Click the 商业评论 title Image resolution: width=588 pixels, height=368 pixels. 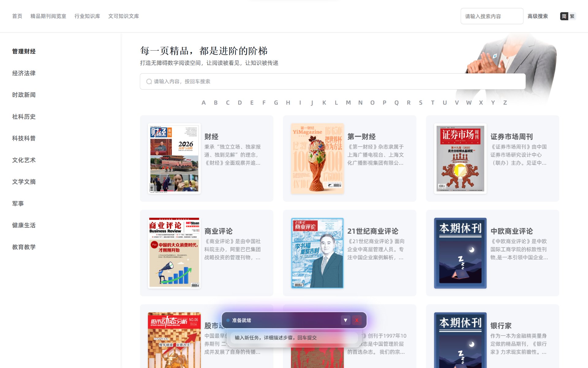pos(218,231)
